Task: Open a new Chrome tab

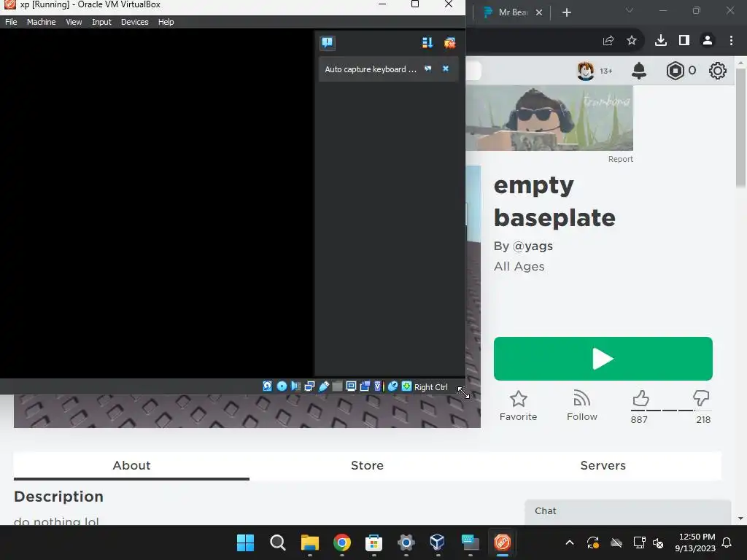Action: click(566, 12)
